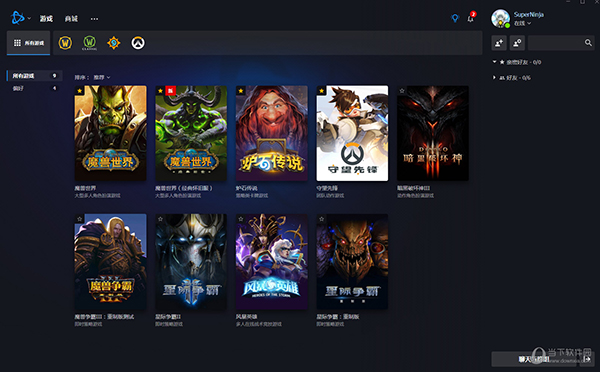The height and width of the screenshot is (372, 600).
Task: Open the 炉石传说 cover art
Action: (272, 133)
